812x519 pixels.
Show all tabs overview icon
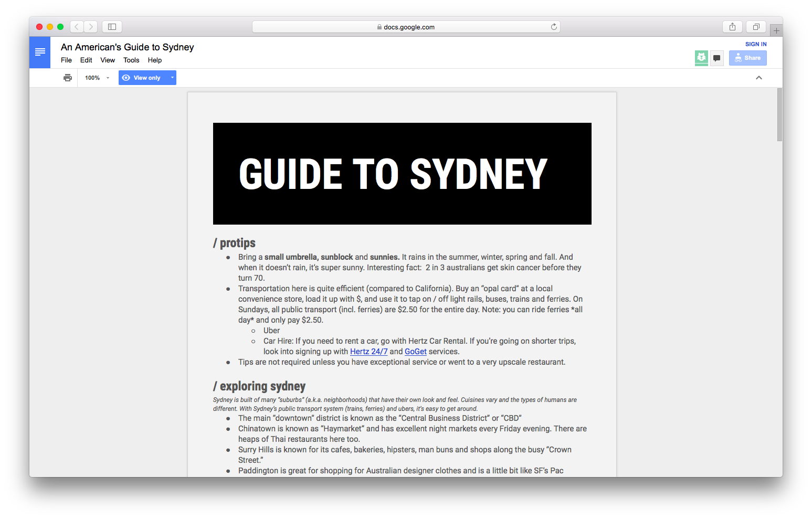click(x=756, y=27)
